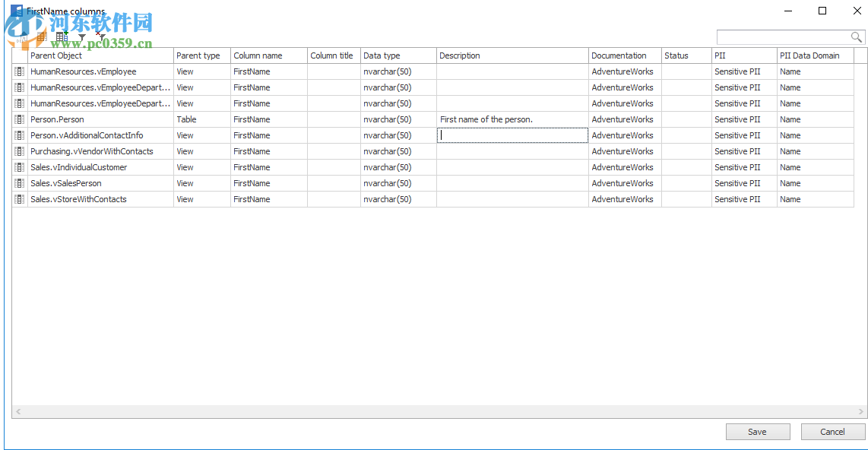Select the Sales.vStoreWithContacts cell
The image size is (868, 450).
coord(100,200)
